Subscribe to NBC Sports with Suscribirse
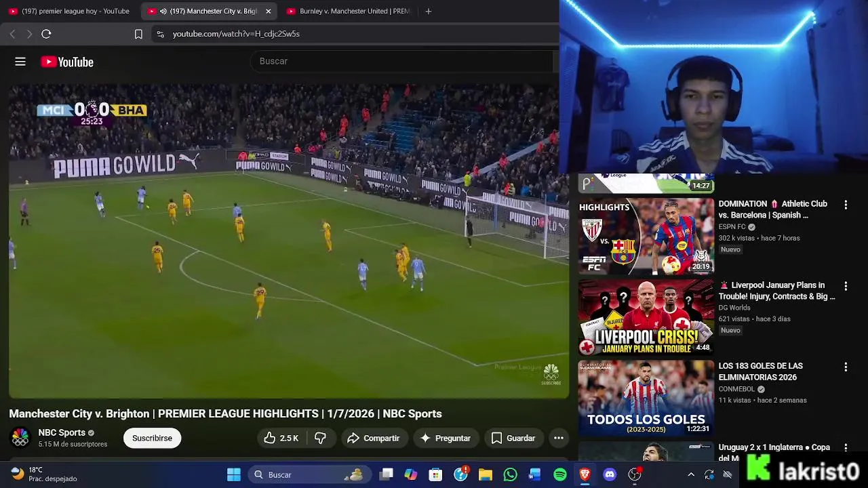The image size is (868, 488). click(x=152, y=438)
